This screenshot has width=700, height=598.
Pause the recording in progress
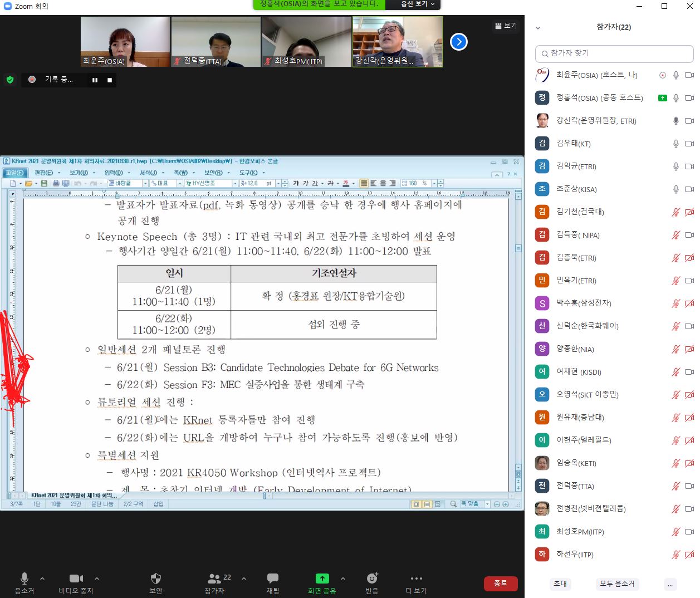95,80
